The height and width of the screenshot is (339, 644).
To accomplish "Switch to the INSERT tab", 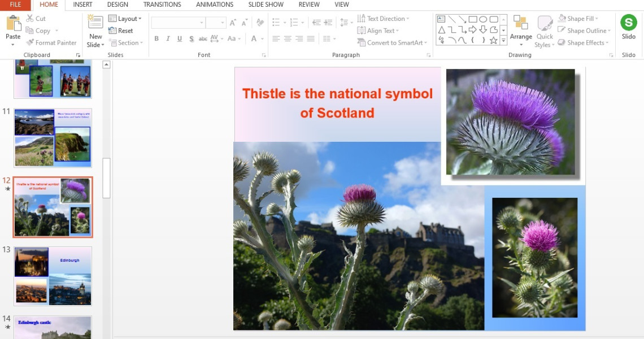I will tap(82, 5).
